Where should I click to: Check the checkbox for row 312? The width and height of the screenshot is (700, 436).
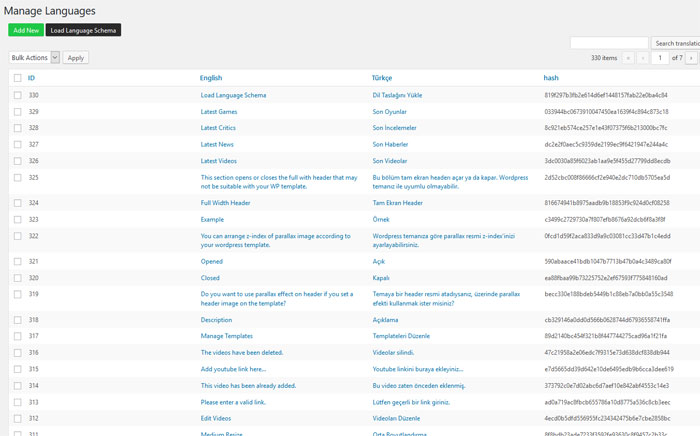click(x=17, y=419)
